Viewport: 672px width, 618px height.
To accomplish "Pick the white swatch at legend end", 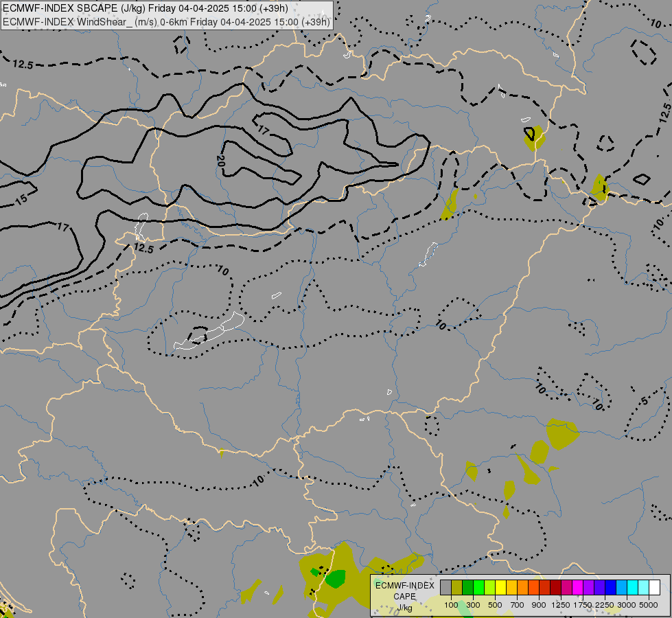I will [x=654, y=587].
